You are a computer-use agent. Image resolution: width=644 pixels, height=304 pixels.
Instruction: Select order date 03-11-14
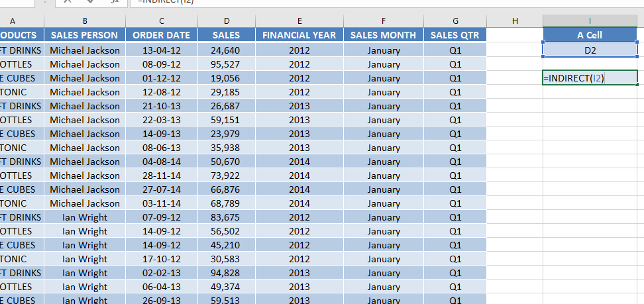(162, 203)
